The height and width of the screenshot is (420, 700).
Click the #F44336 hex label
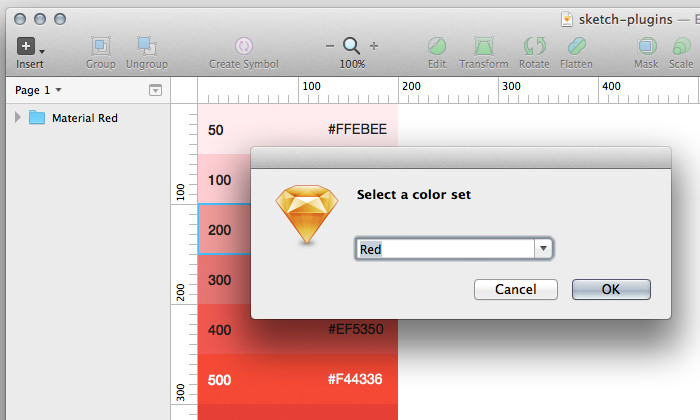[355, 379]
